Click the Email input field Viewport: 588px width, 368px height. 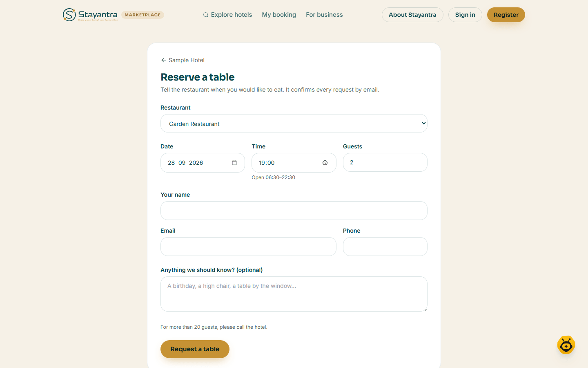(248, 247)
